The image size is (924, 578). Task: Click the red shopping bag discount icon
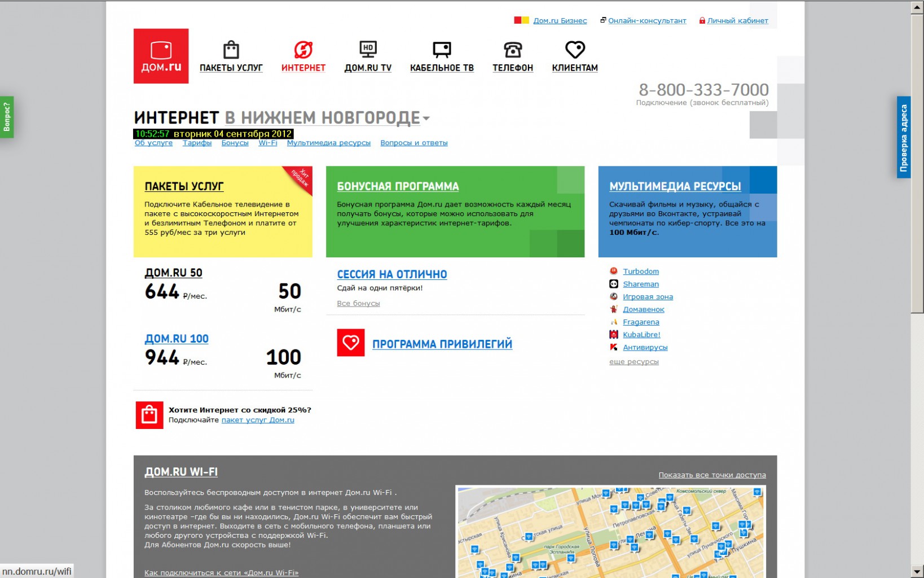coord(149,415)
